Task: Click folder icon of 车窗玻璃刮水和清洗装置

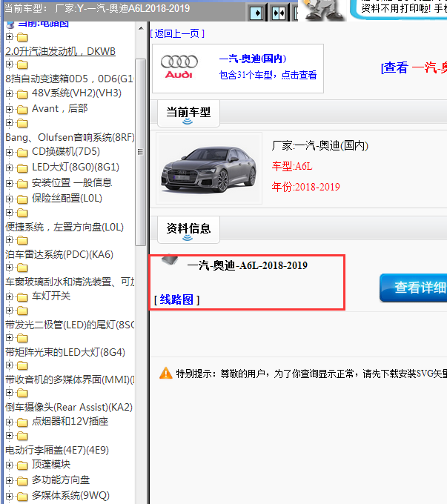Action: pyautogui.click(x=22, y=268)
